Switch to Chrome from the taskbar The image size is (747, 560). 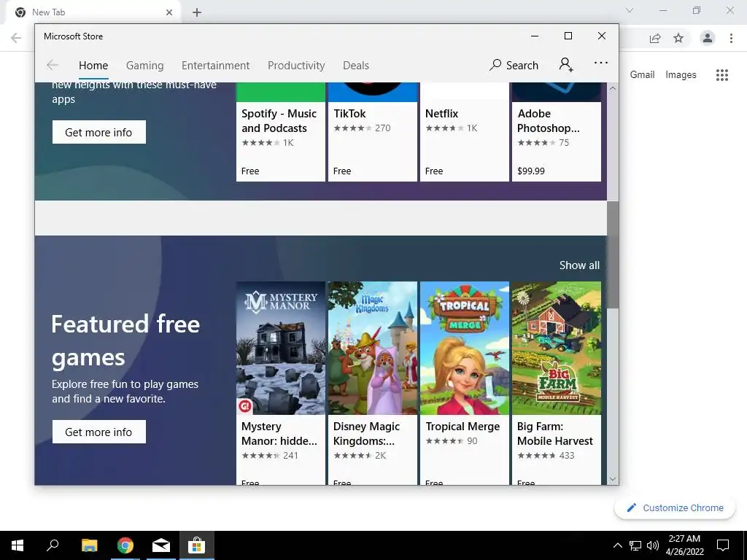coord(125,545)
